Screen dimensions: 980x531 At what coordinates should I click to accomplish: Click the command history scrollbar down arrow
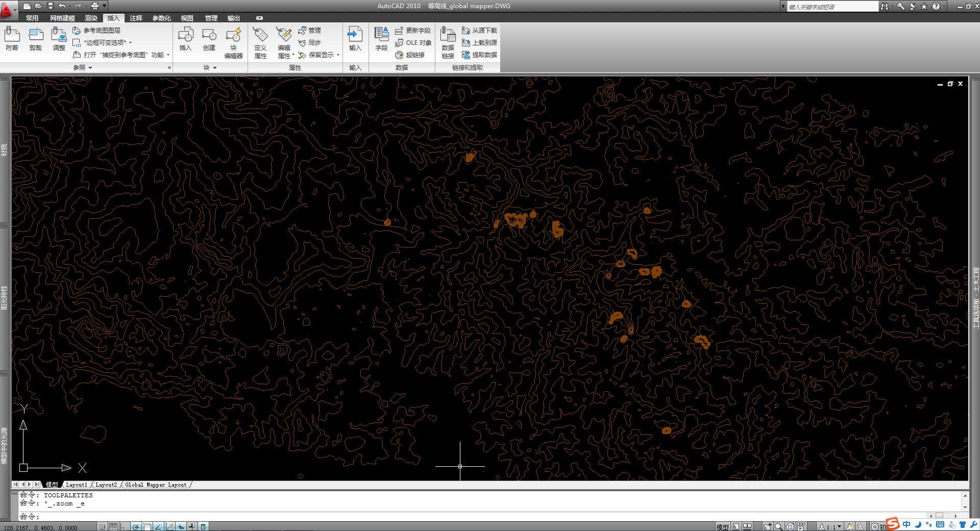965,508
